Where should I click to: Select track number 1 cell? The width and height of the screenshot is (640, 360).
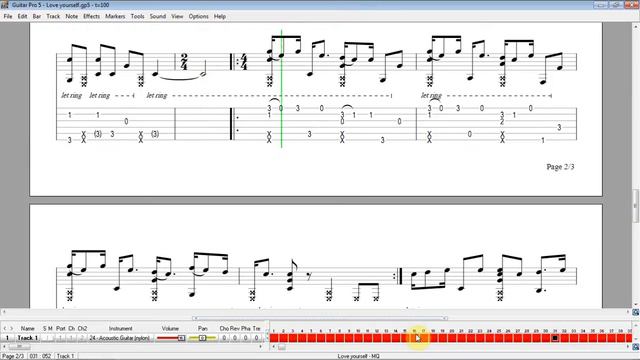coord(7,338)
